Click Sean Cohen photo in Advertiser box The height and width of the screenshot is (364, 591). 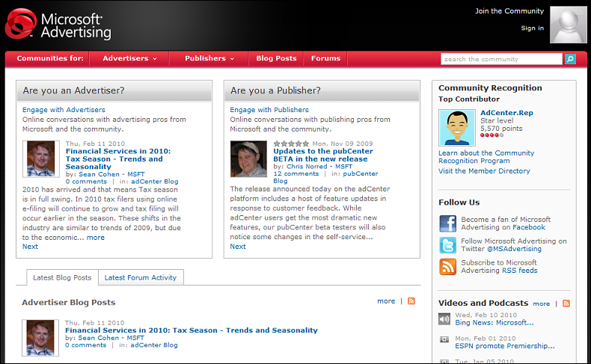point(41,159)
